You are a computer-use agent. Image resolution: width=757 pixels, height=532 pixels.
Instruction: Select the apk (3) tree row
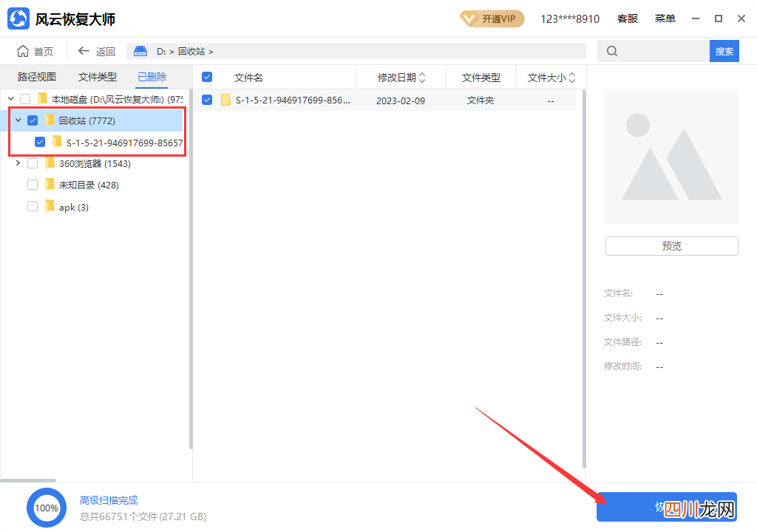(x=92, y=207)
